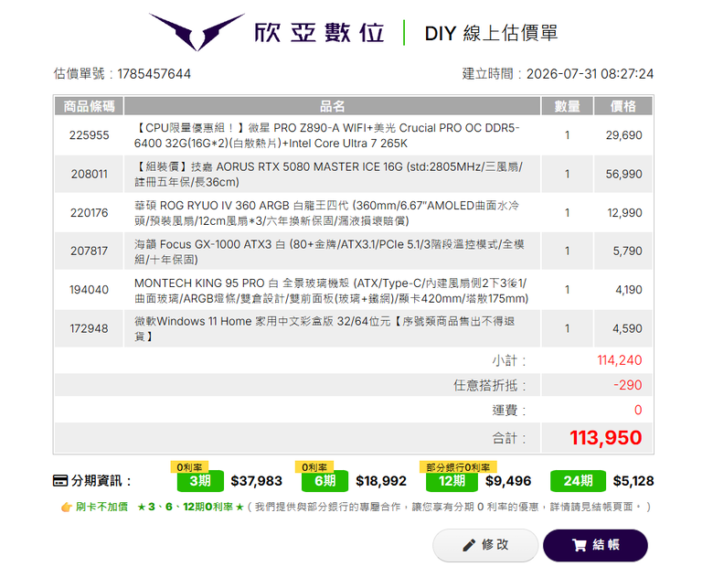Click price 4,190

pyautogui.click(x=629, y=290)
